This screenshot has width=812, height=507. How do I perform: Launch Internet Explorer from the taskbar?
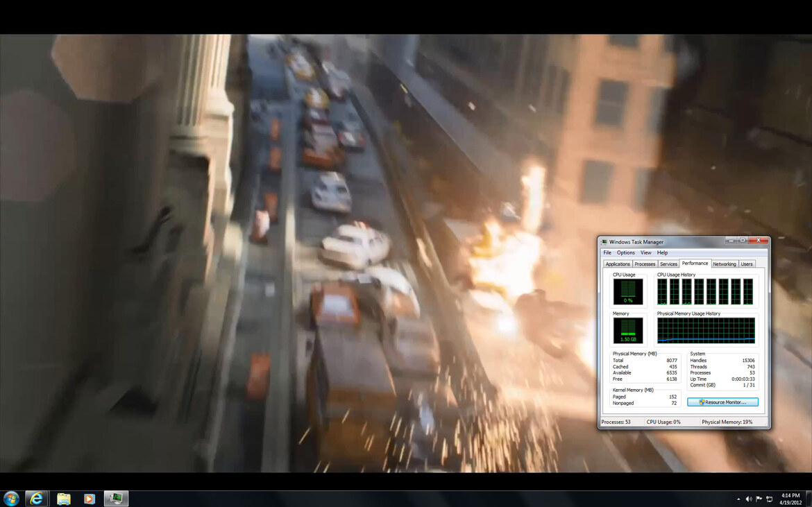point(36,499)
